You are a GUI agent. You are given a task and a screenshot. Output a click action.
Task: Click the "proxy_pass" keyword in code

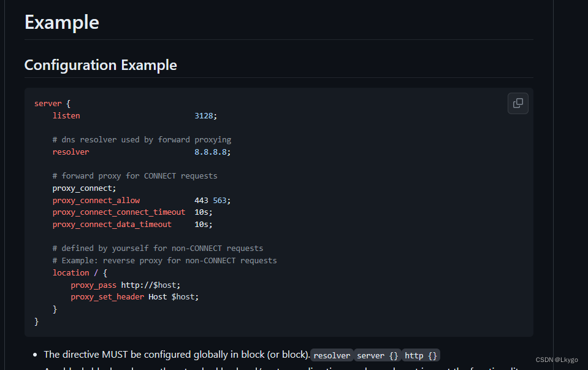coord(93,284)
